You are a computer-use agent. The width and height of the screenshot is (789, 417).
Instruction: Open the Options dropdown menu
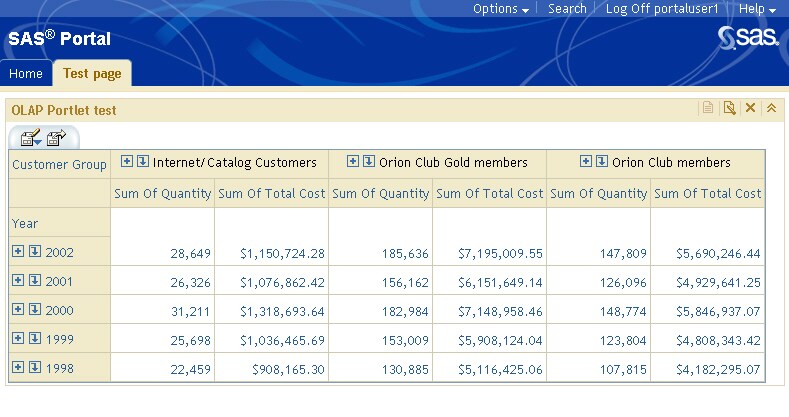click(501, 9)
